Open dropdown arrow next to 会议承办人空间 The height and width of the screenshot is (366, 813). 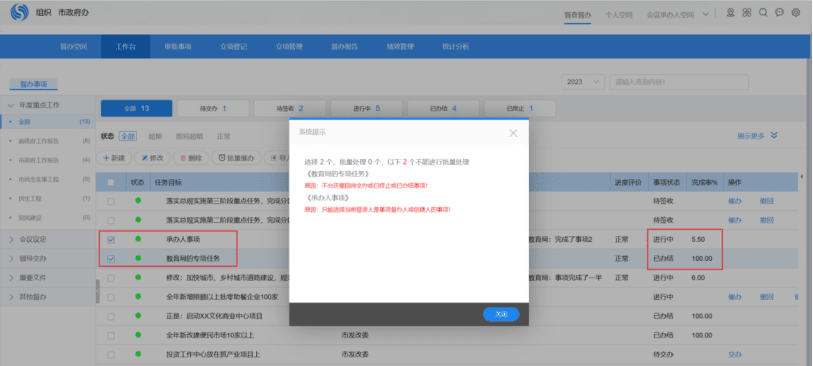pos(706,15)
